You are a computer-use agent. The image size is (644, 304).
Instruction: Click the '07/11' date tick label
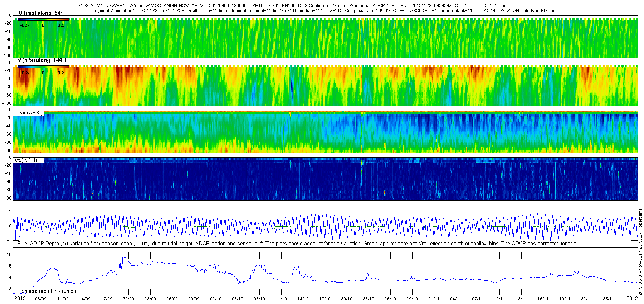tap(478, 299)
